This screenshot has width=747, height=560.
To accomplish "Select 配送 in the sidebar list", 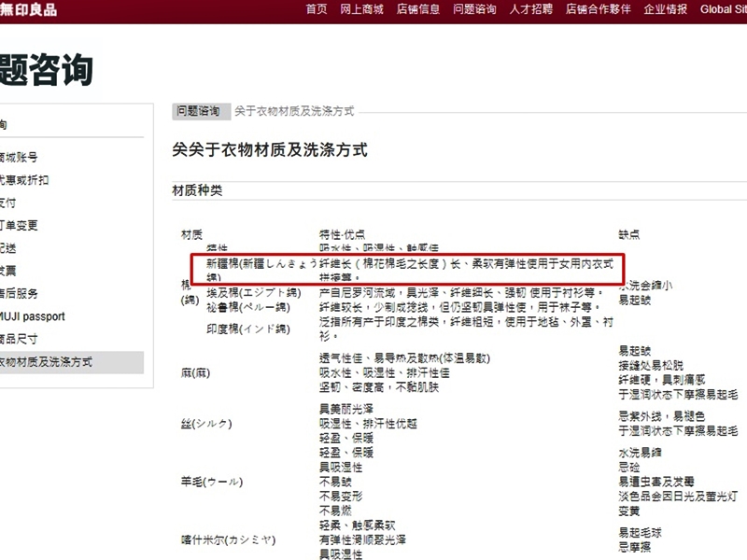I will tap(8, 248).
